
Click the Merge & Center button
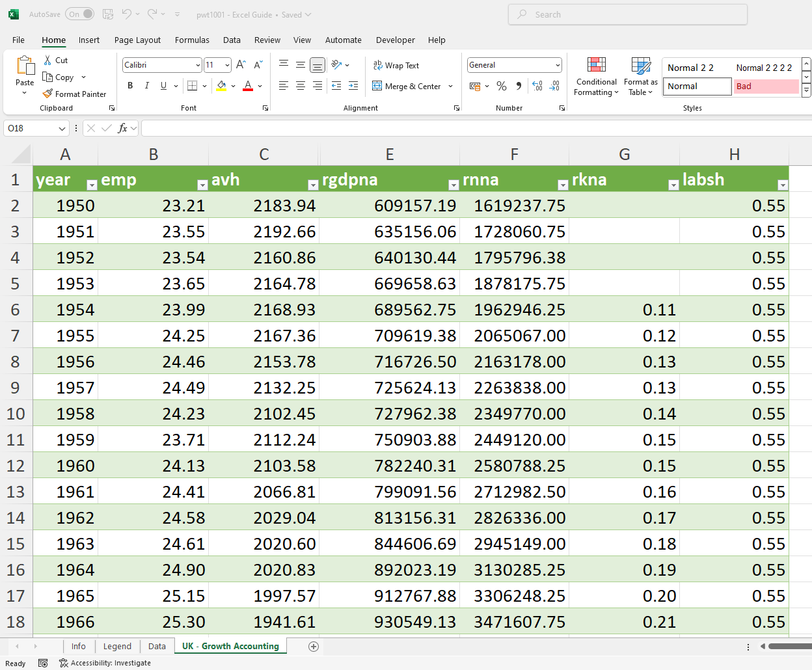click(x=407, y=86)
